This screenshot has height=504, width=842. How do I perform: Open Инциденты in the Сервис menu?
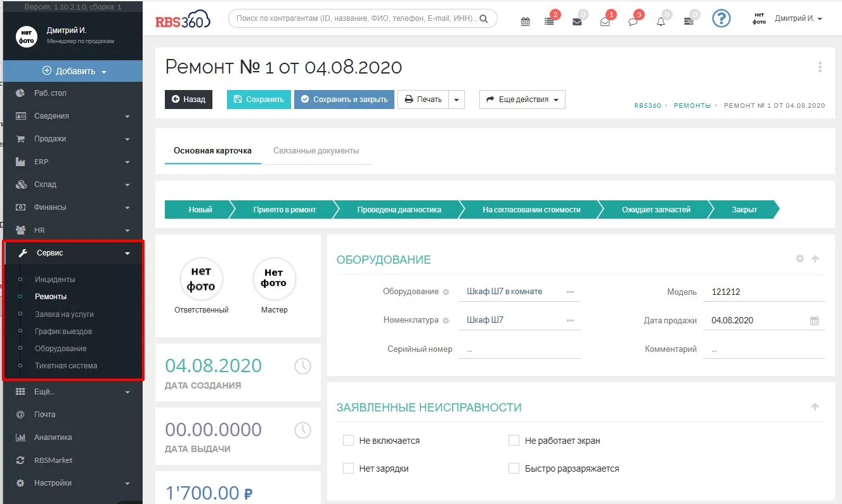tap(55, 280)
